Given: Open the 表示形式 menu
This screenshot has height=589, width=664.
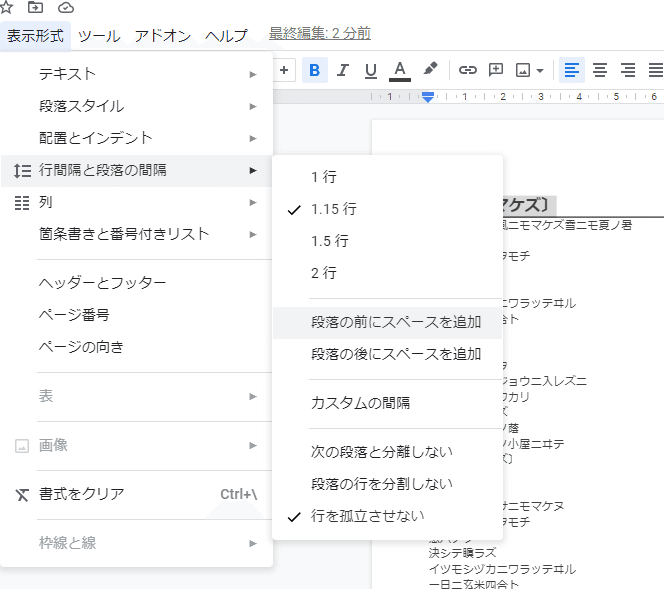Looking at the screenshot, I should click(35, 36).
